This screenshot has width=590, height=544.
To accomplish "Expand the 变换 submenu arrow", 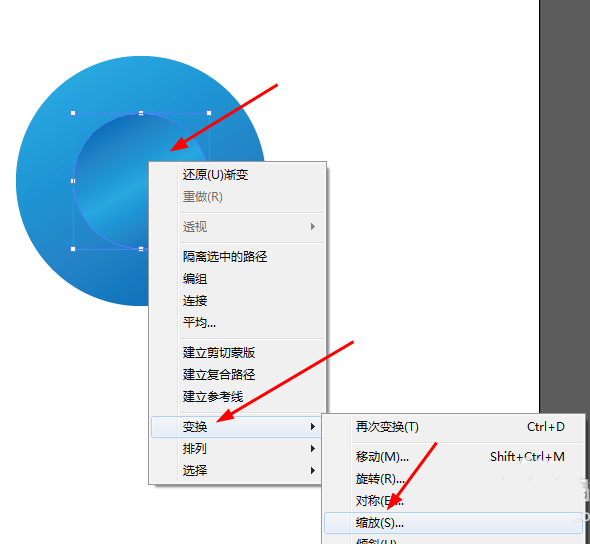I will coord(313,427).
